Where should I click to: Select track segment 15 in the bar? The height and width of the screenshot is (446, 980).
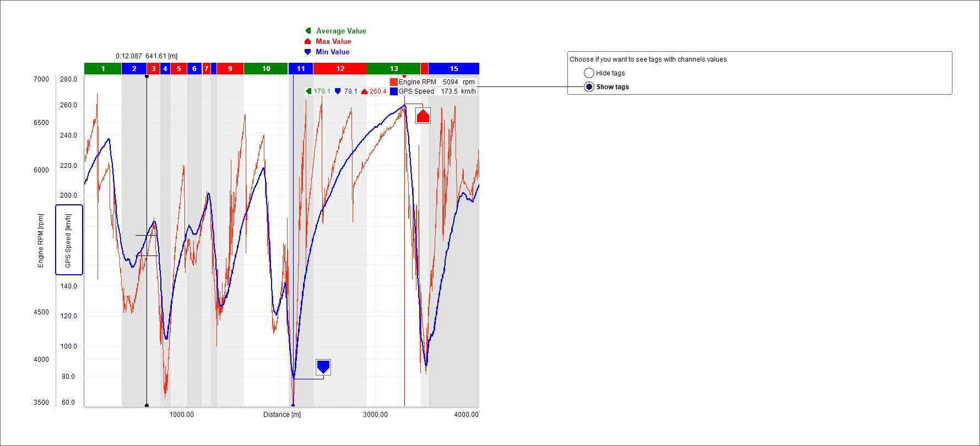454,68
